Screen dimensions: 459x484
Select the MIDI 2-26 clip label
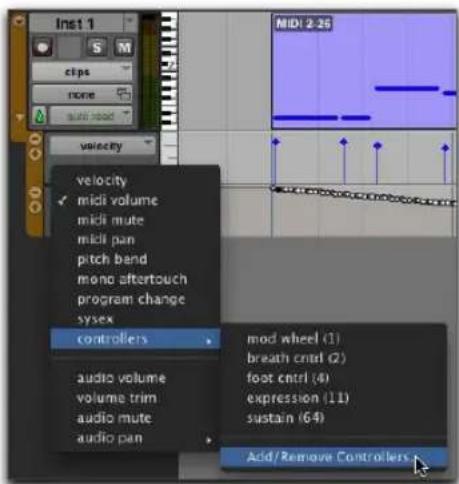pyautogui.click(x=303, y=24)
